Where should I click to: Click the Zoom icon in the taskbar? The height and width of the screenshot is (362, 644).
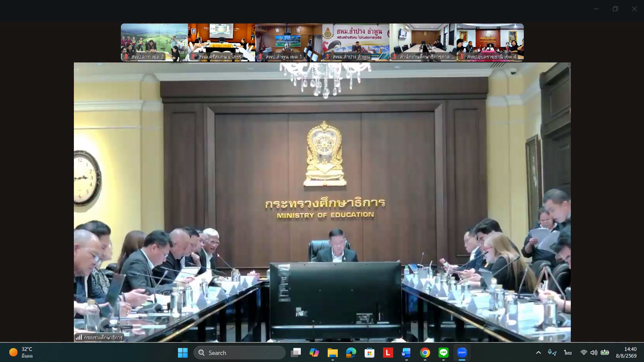pyautogui.click(x=462, y=353)
